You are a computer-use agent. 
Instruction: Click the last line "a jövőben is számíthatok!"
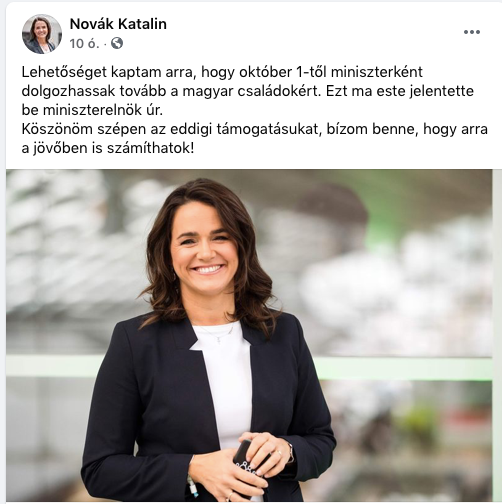tap(108, 148)
